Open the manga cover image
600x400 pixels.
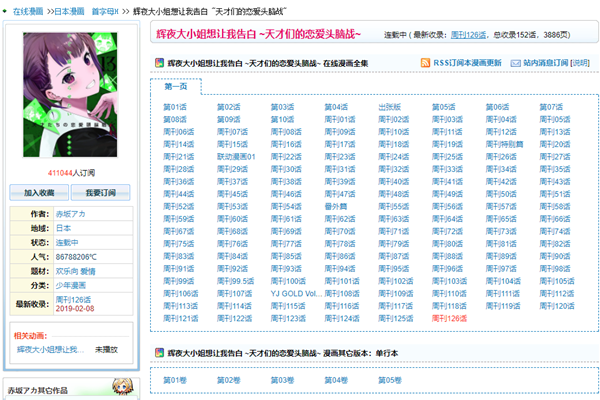pyautogui.click(x=64, y=93)
